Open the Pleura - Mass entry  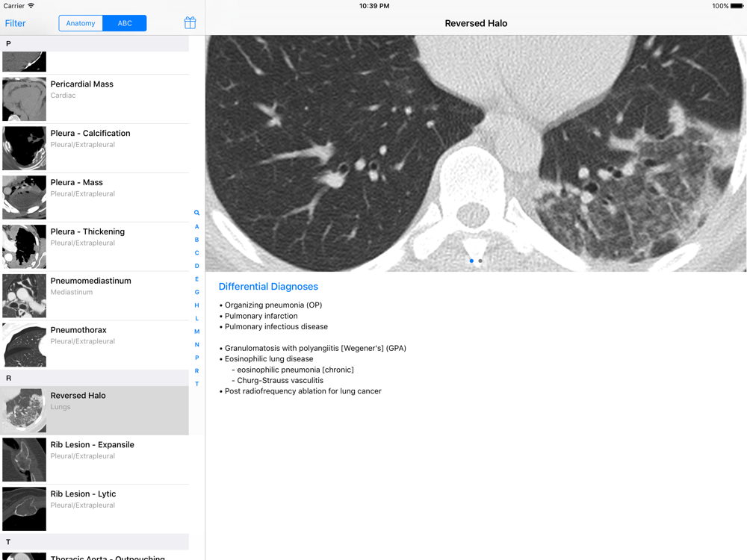pyautogui.click(x=94, y=197)
